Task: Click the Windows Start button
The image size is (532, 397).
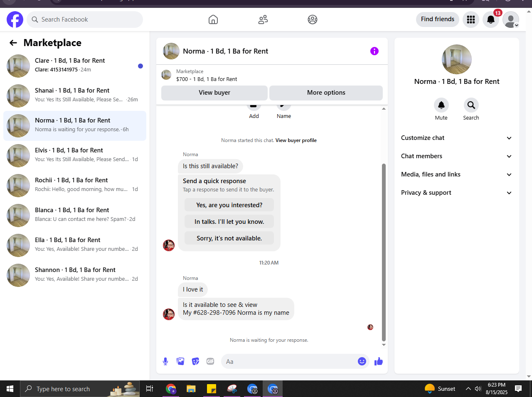Action: [x=10, y=389]
